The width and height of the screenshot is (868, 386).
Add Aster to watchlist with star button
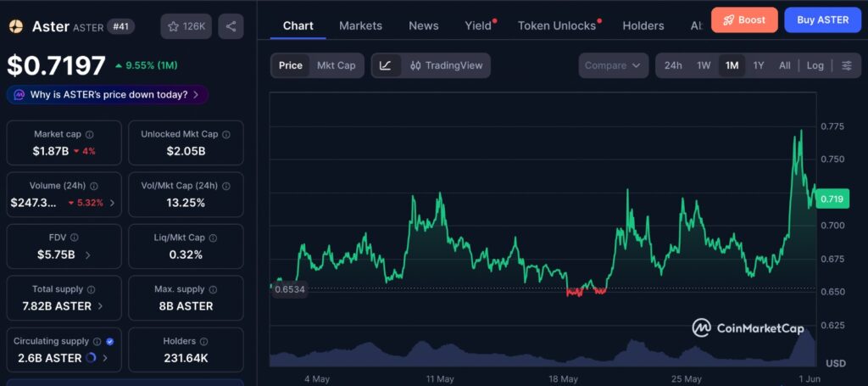click(x=186, y=26)
